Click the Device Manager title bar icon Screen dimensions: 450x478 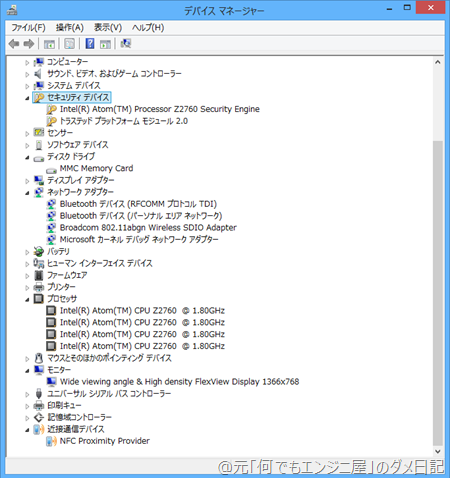click(x=12, y=10)
